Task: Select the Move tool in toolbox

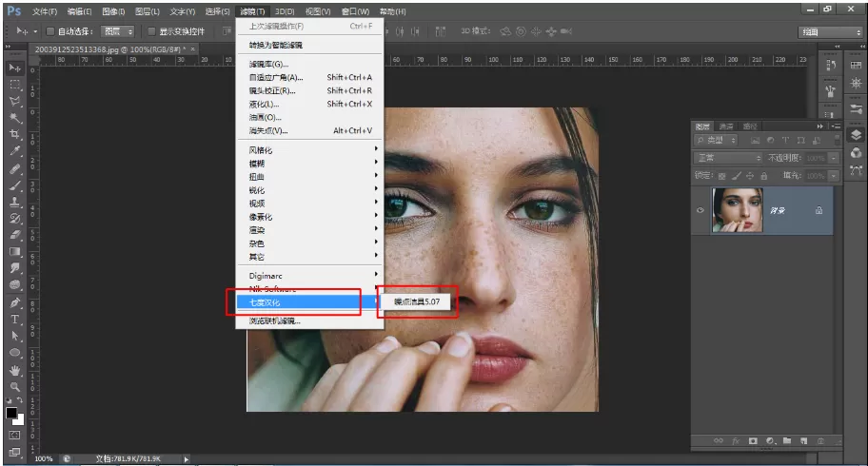Action: (15, 68)
